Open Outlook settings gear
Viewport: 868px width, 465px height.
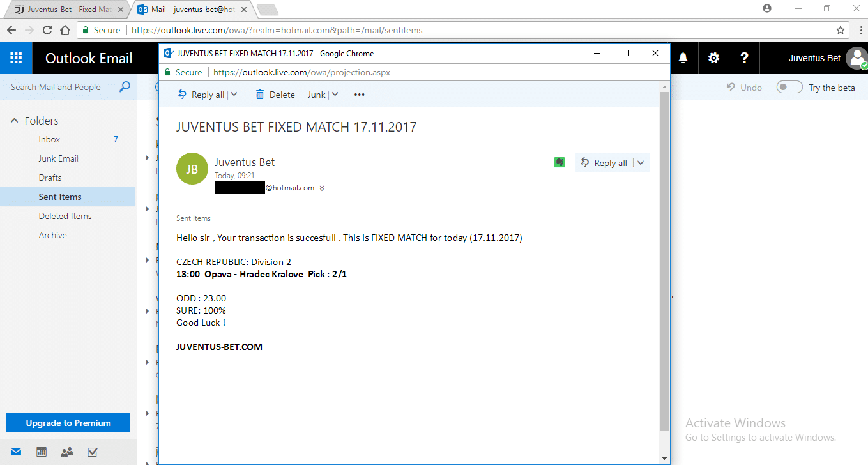(x=713, y=58)
